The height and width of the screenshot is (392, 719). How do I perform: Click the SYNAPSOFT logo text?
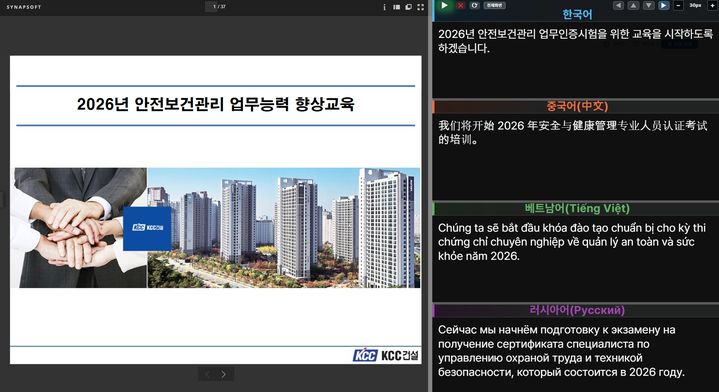point(23,7)
